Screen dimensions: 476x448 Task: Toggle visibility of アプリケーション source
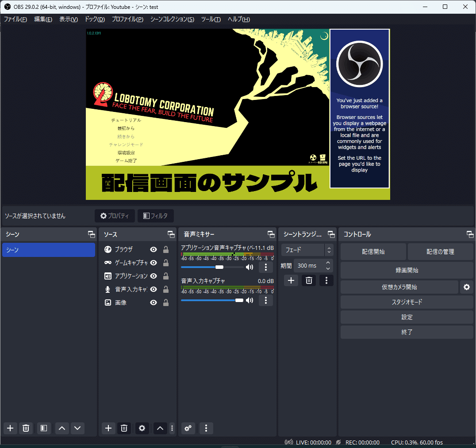(x=154, y=276)
